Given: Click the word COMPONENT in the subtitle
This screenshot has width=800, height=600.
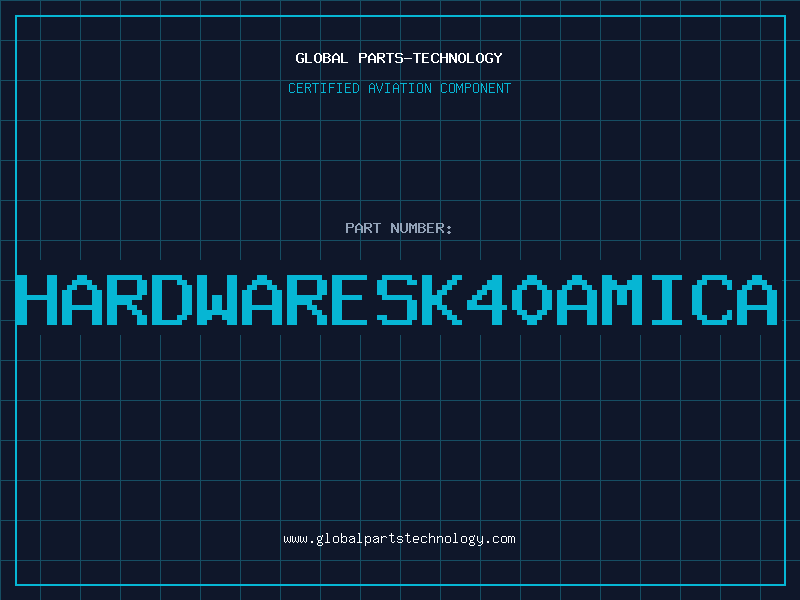Looking at the screenshot, I should pos(474,88).
